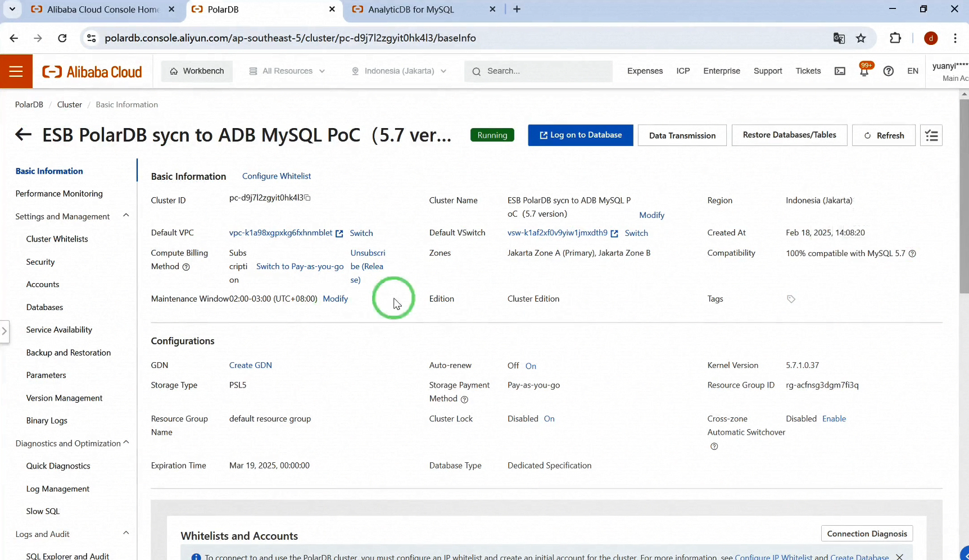Go to Accounts in sidebar
The width and height of the screenshot is (969, 560).
43,285
